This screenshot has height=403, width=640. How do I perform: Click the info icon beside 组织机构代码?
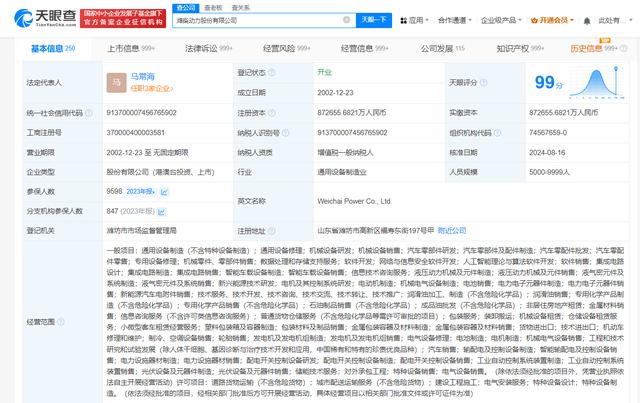(497, 133)
